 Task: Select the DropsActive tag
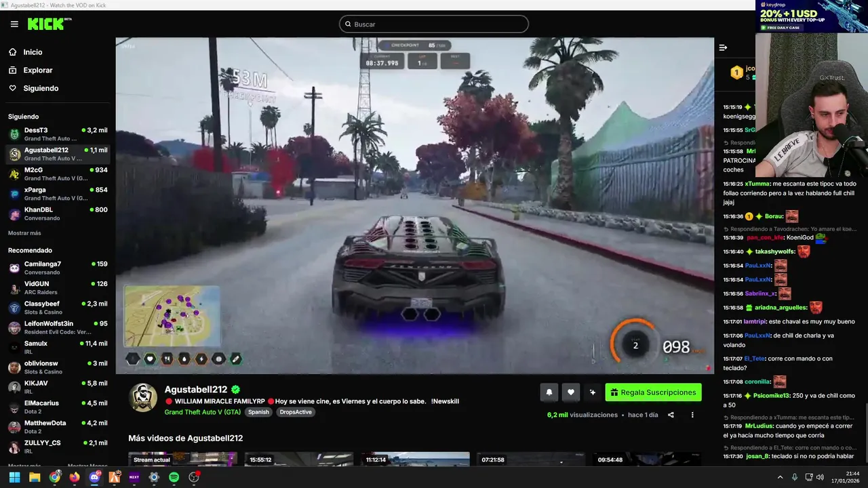pos(296,412)
